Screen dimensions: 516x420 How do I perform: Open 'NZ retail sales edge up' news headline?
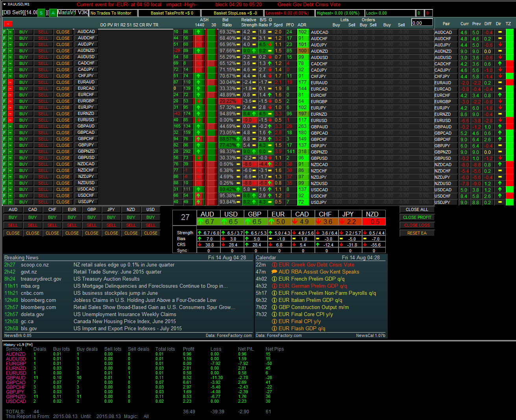124,265
